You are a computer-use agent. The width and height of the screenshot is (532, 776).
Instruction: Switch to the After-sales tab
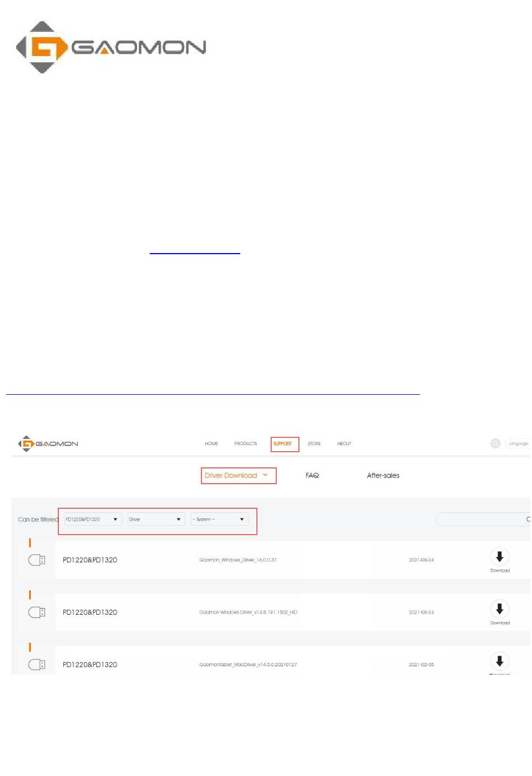point(384,475)
